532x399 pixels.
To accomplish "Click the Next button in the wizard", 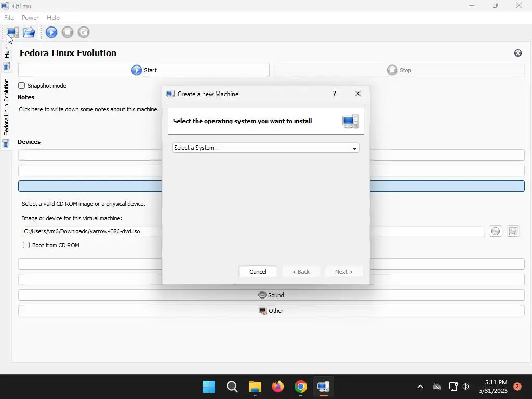I will tap(344, 272).
